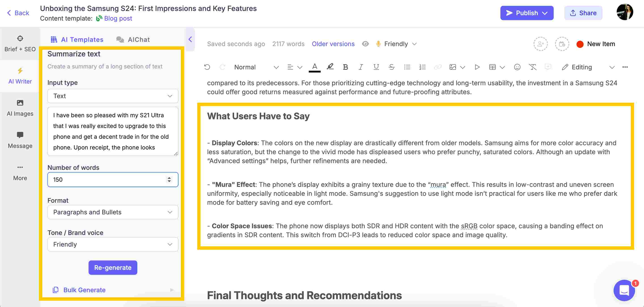The width and height of the screenshot is (644, 307).
Task: Open Message sidebar panel
Action: pos(20,140)
